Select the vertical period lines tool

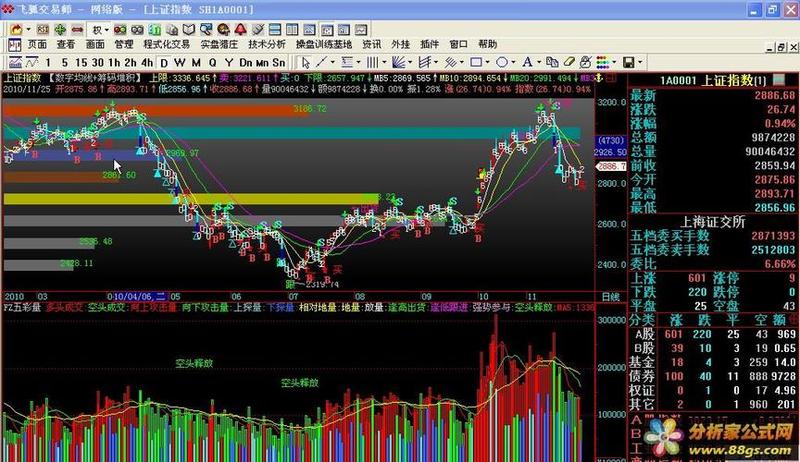tap(372, 63)
